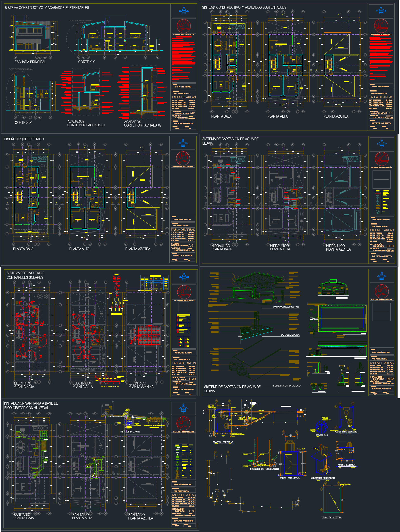
Task: Click the SANITARIO PLANTA ALTA label
Action: (82, 516)
